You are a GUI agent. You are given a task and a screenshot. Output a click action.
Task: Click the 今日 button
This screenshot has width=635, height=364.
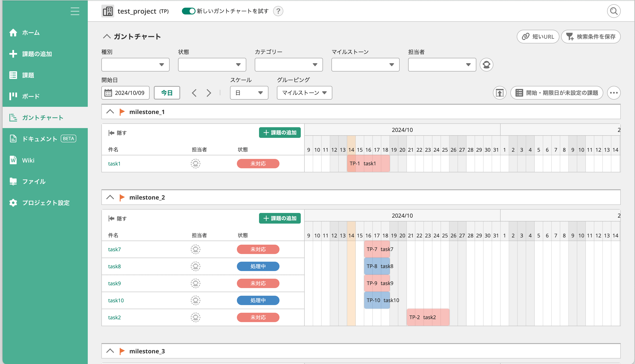point(167,93)
